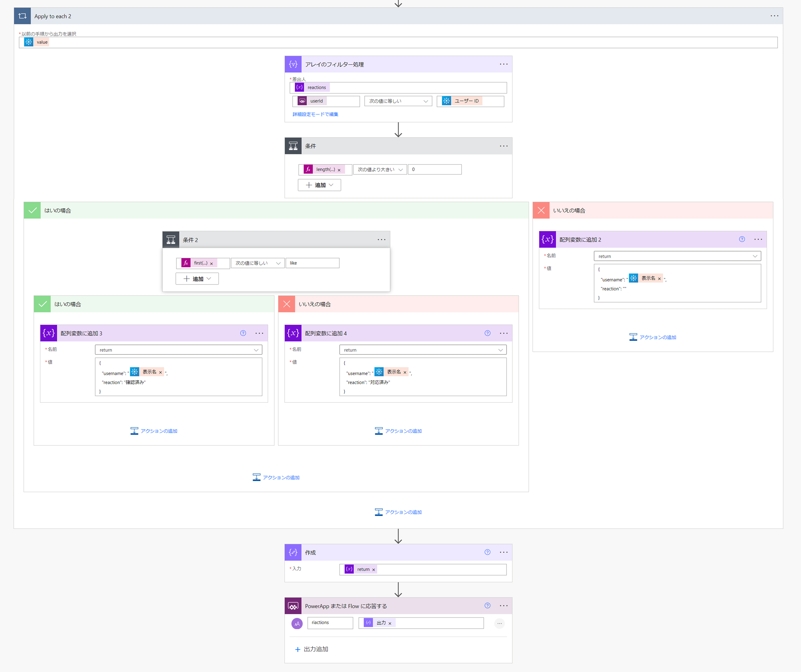Remove the length(...) expression token

(339, 170)
